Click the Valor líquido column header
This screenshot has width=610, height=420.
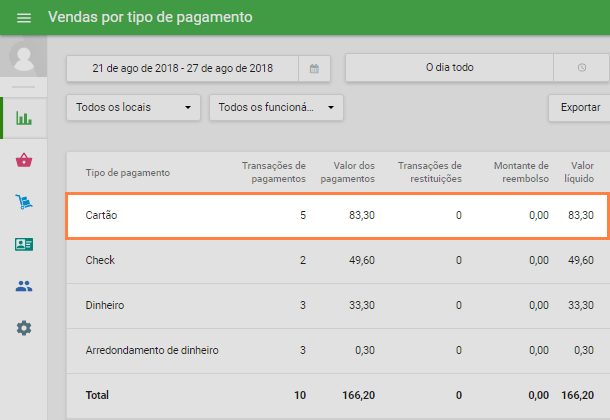pos(579,172)
